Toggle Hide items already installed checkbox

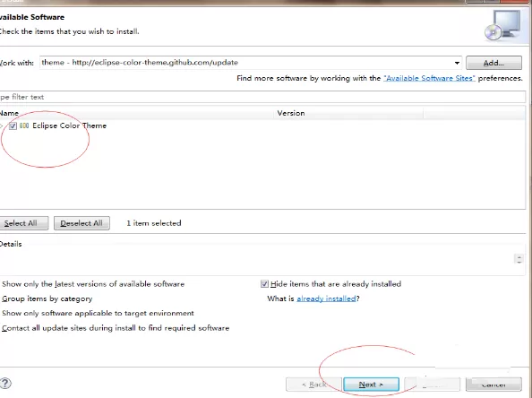tap(264, 284)
